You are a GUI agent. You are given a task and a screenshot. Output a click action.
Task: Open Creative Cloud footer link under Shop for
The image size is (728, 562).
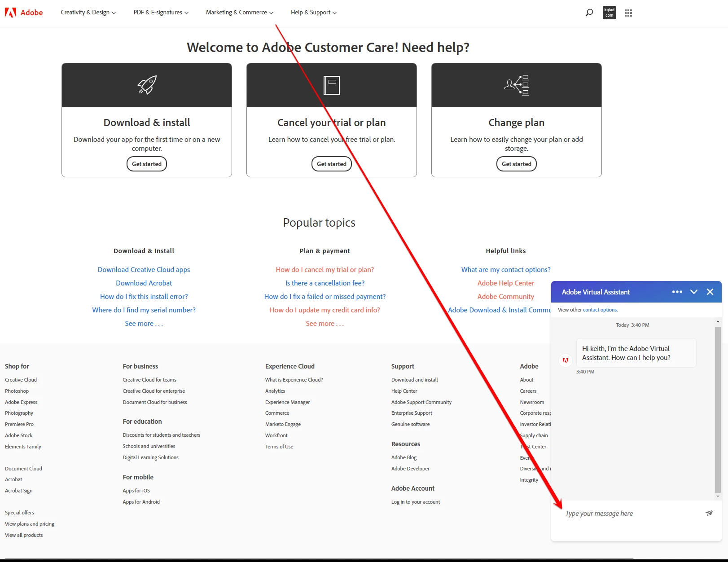[21, 380]
